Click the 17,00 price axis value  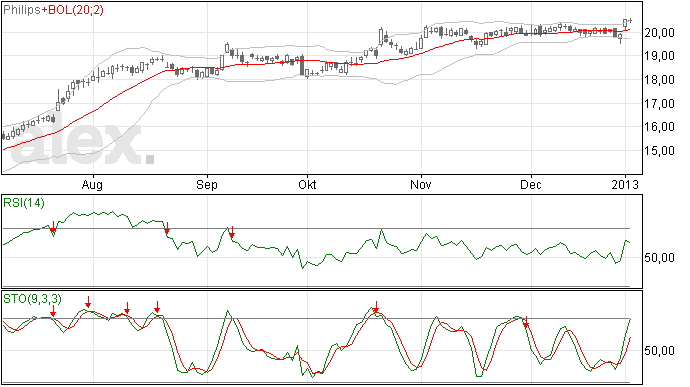(x=659, y=103)
